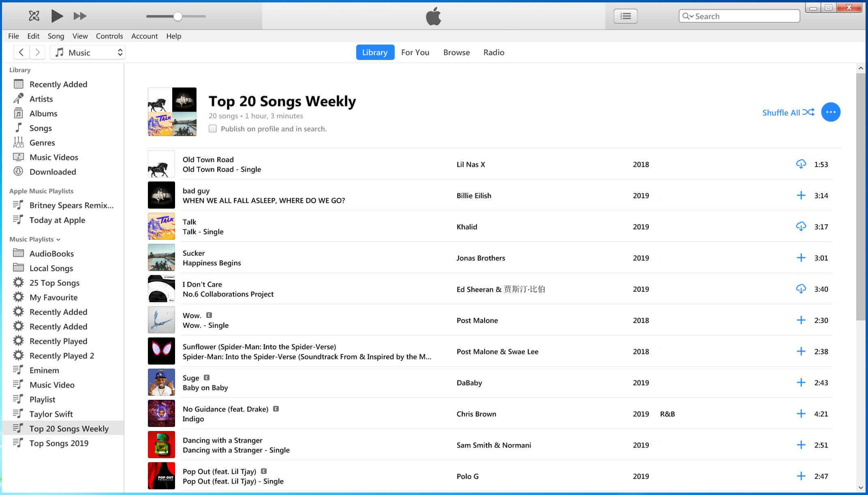Select the Library tab
This screenshot has width=868, height=495.
374,52
